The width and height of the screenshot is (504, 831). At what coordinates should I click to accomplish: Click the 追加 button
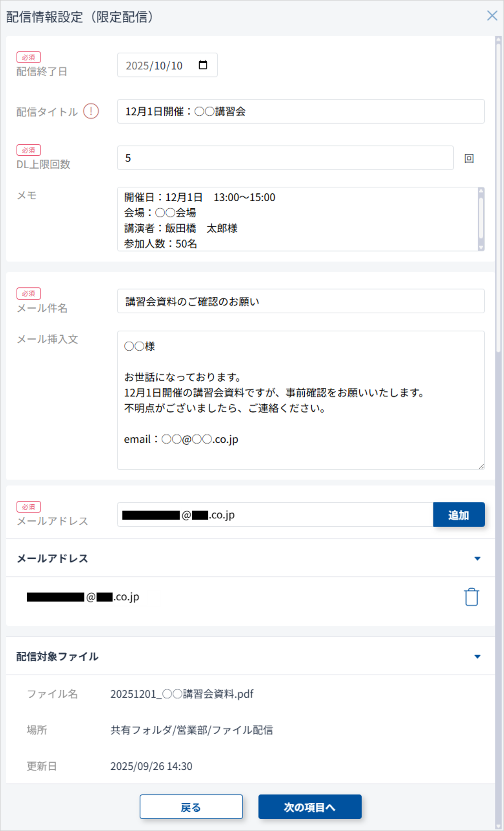(458, 515)
